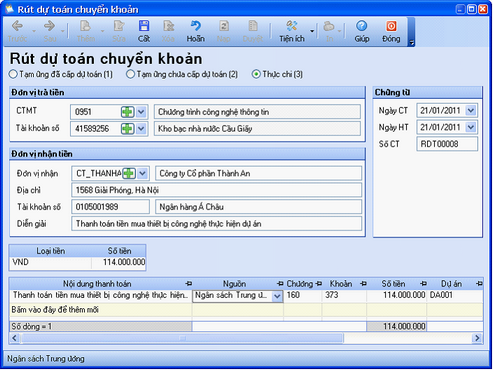Click the Chương cell 160

click(x=303, y=295)
